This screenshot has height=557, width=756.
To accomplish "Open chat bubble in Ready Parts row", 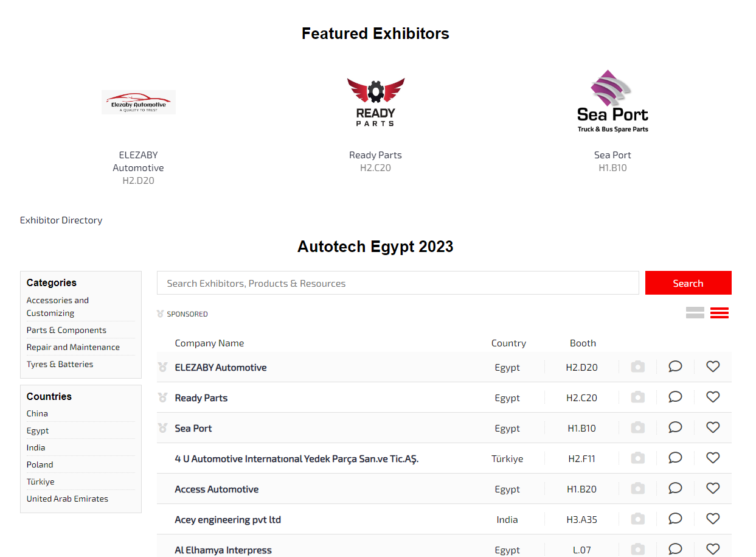I will coord(675,397).
